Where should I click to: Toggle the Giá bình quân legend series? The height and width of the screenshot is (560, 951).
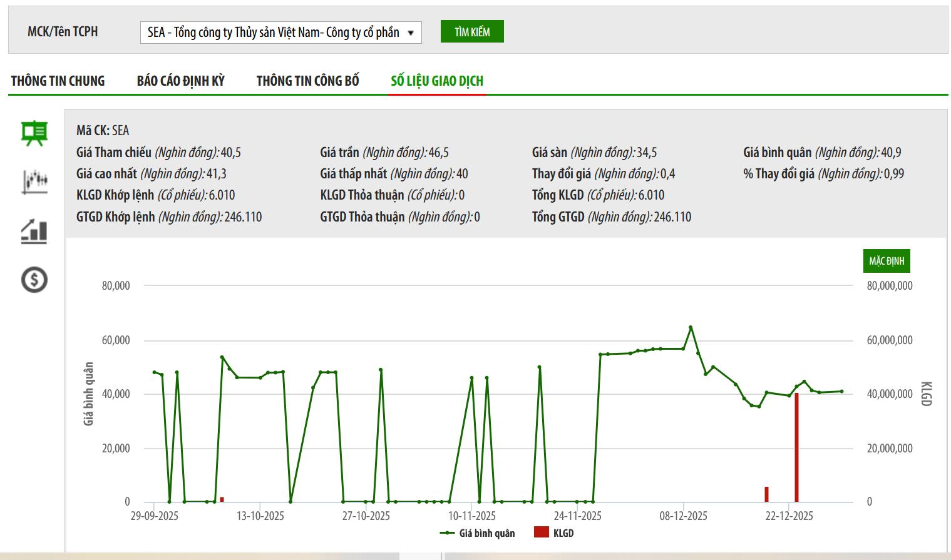pos(486,533)
